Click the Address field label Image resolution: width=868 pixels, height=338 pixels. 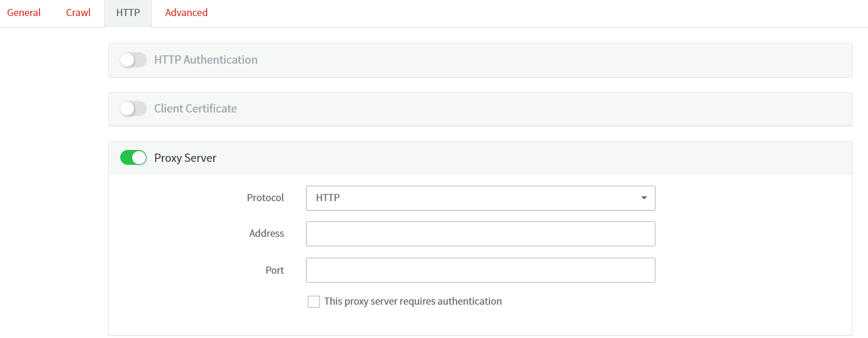[267, 234]
